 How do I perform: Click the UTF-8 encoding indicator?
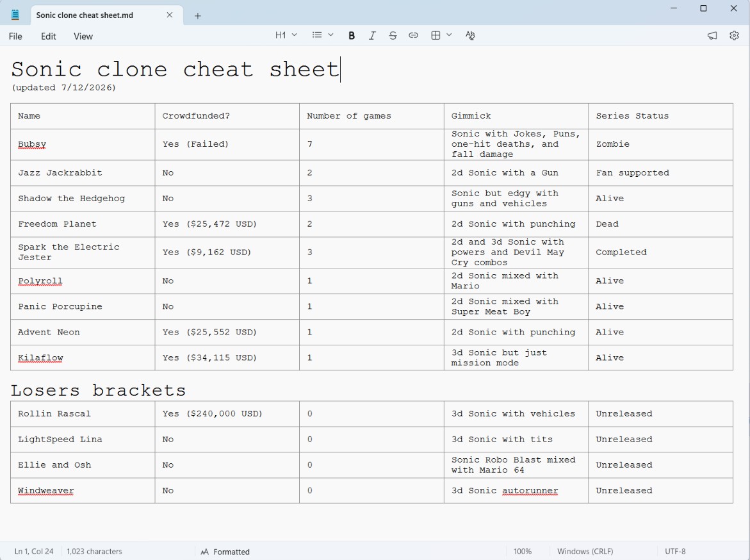click(x=675, y=552)
